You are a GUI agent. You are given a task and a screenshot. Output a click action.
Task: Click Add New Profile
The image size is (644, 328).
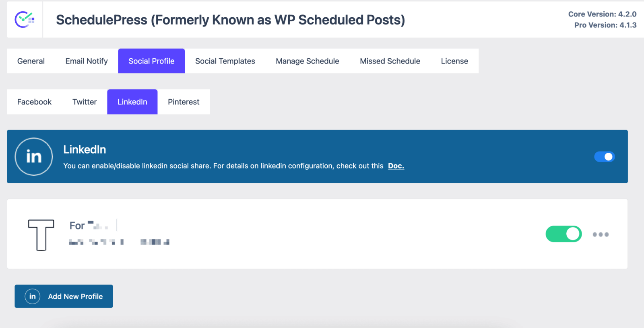[63, 296]
